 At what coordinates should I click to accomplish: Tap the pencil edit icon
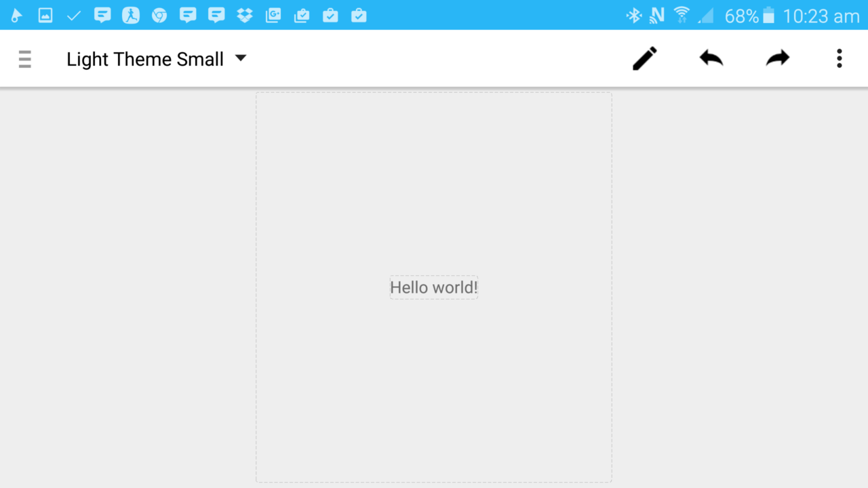point(644,58)
